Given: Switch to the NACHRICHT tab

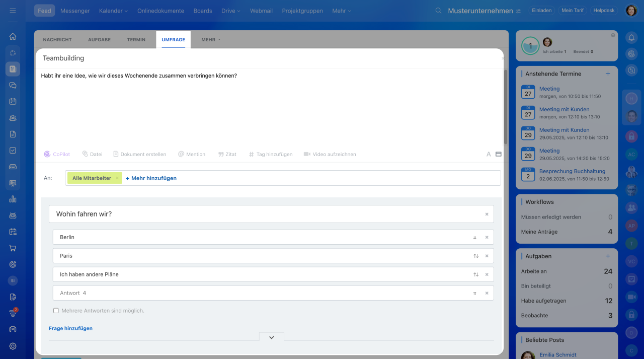Looking at the screenshot, I should 57,40.
